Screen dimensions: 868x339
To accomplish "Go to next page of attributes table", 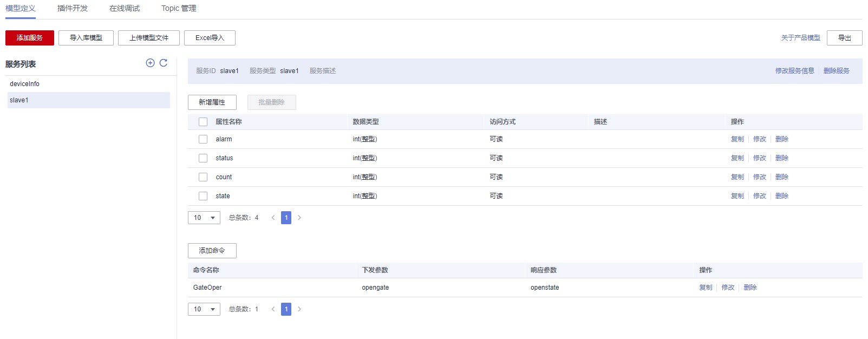I will pyautogui.click(x=299, y=218).
